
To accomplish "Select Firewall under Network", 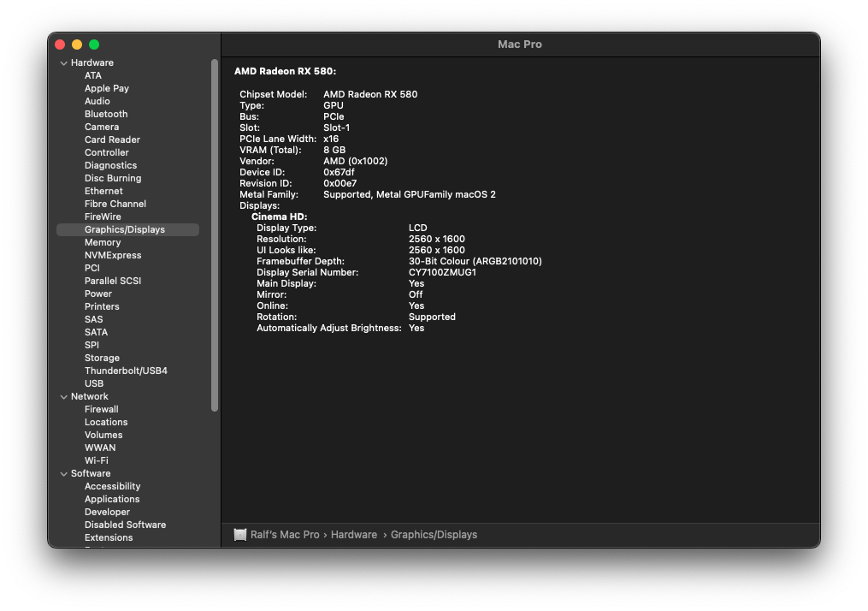I will [x=101, y=409].
